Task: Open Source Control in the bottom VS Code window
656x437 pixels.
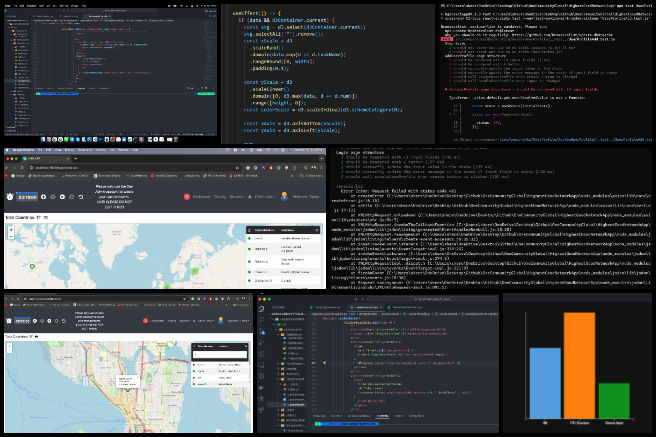Action: click(260, 331)
